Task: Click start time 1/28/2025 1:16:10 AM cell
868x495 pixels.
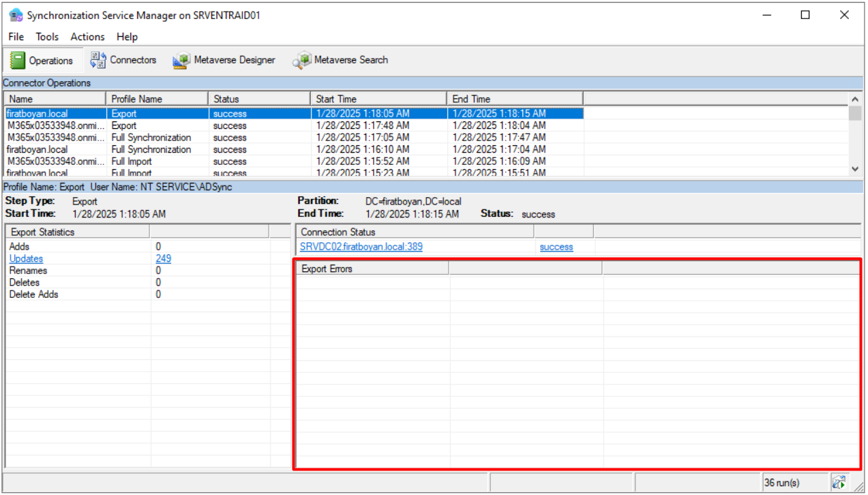Action: 362,149
